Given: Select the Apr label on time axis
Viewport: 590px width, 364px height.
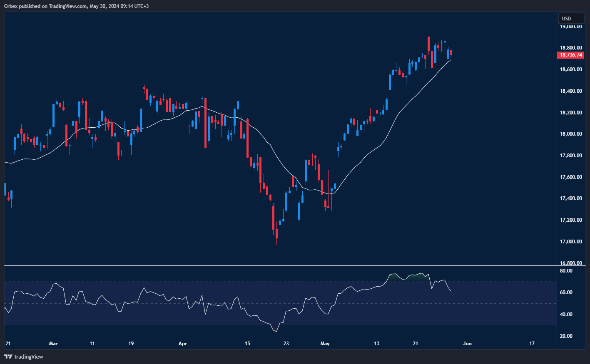Looking at the screenshot, I should (x=182, y=344).
